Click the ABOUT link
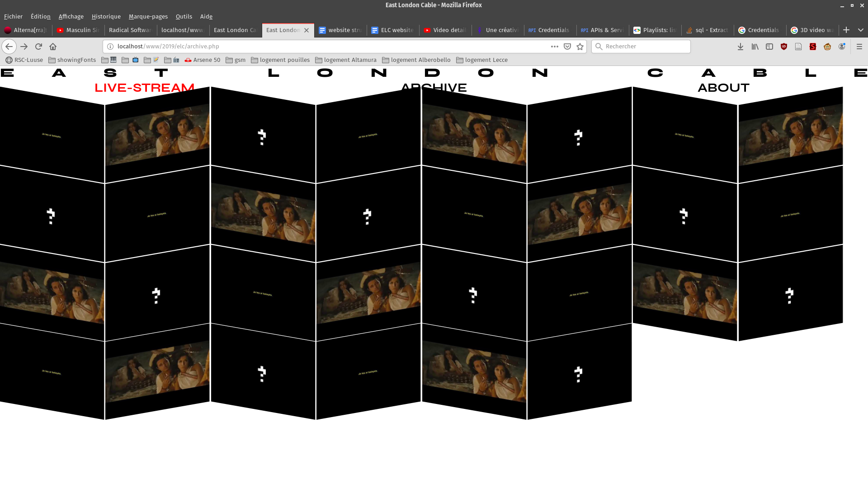 click(723, 88)
